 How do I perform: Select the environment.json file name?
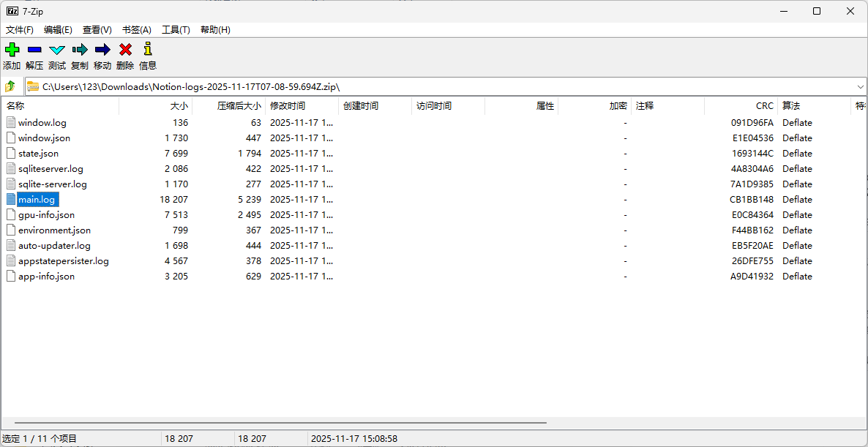pyautogui.click(x=54, y=230)
